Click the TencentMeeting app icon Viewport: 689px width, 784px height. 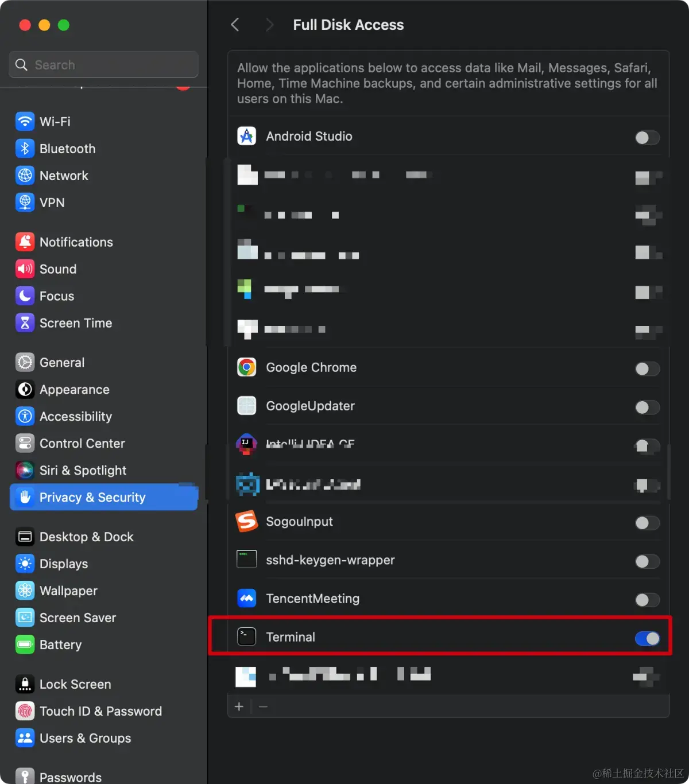point(247,599)
